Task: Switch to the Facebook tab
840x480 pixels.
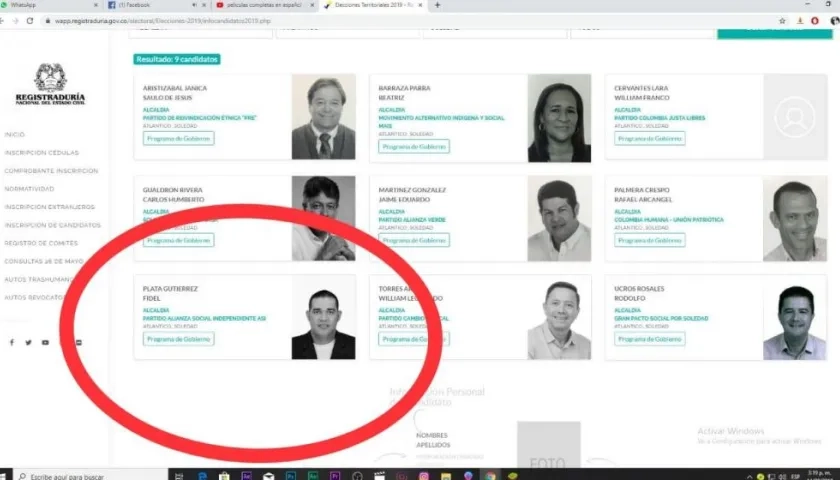Action: pos(157,5)
